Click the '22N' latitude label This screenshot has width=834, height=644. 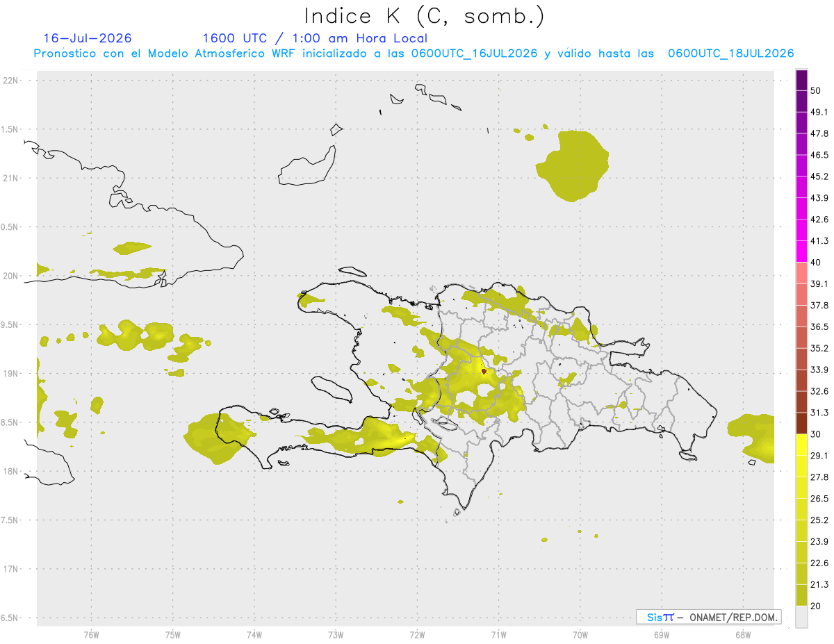tap(11, 80)
